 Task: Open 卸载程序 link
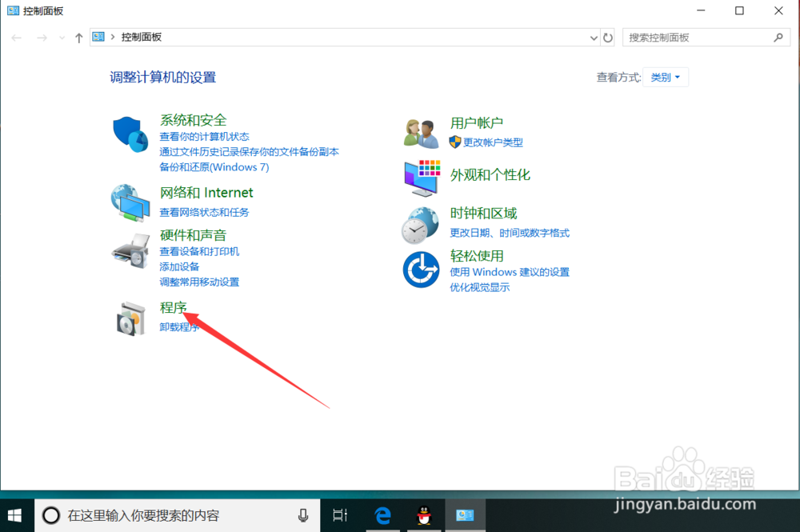(x=178, y=326)
